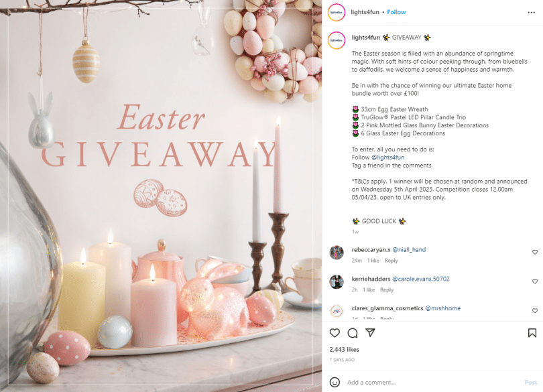Like clares_glamma_cosmetics comment heart

[535, 311]
